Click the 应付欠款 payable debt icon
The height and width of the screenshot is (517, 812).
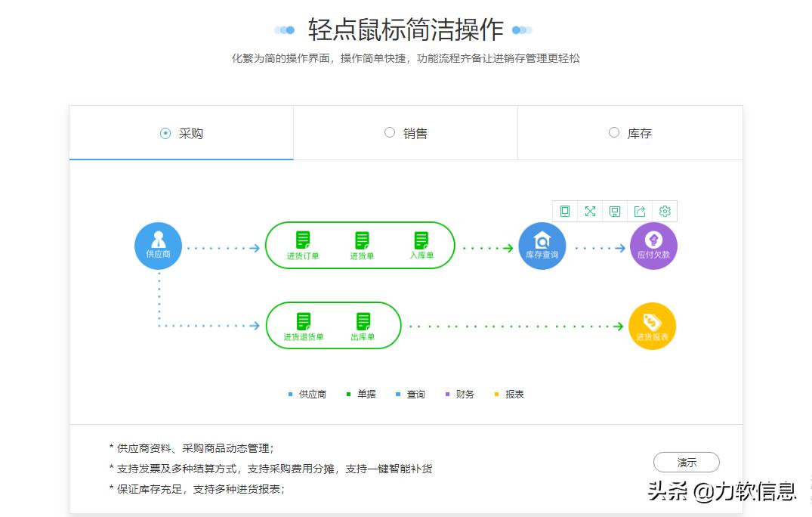tap(653, 245)
